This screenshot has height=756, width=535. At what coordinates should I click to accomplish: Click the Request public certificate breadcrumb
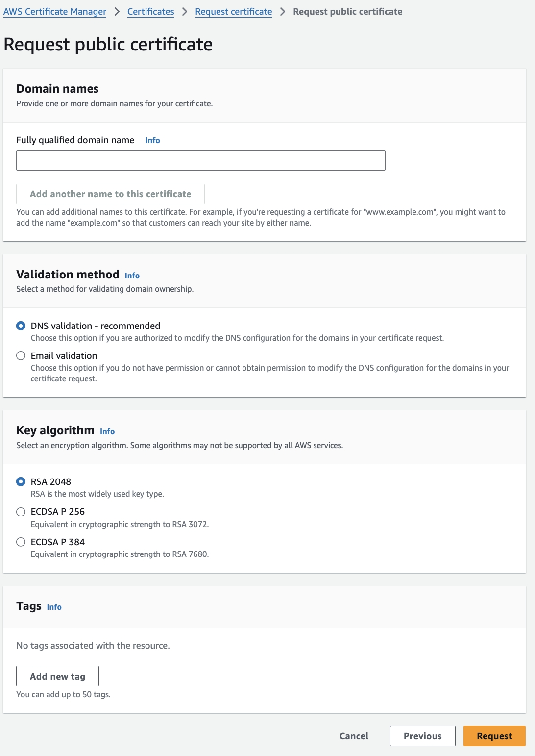click(347, 12)
